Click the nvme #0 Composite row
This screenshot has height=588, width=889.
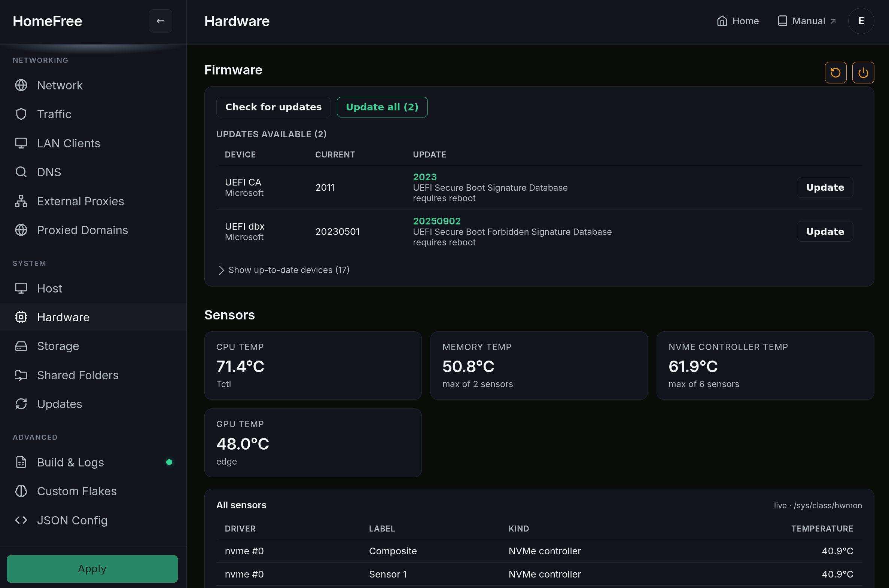click(x=539, y=551)
